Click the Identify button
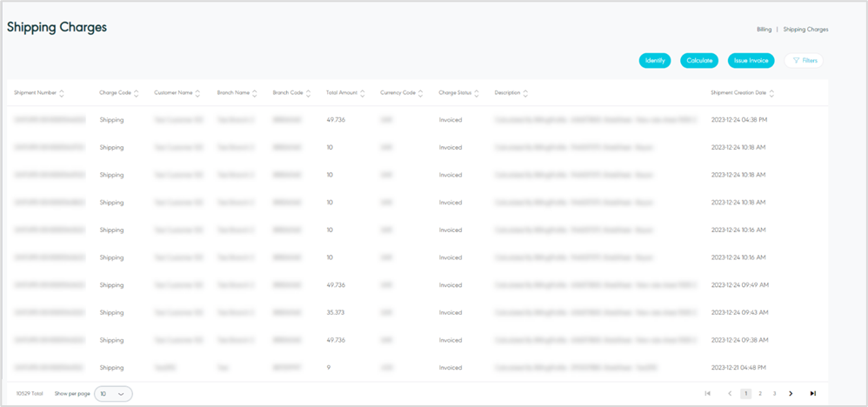The width and height of the screenshot is (868, 407). 655,61
